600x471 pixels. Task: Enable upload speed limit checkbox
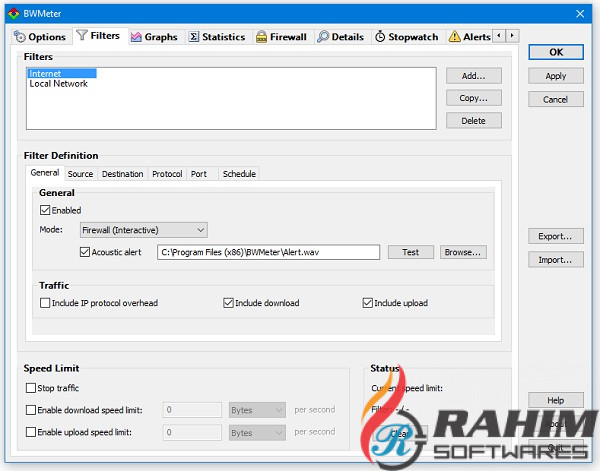[31, 432]
